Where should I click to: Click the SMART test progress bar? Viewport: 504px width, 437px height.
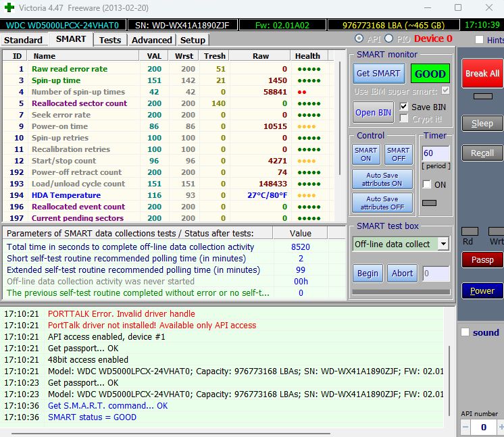[x=401, y=292]
